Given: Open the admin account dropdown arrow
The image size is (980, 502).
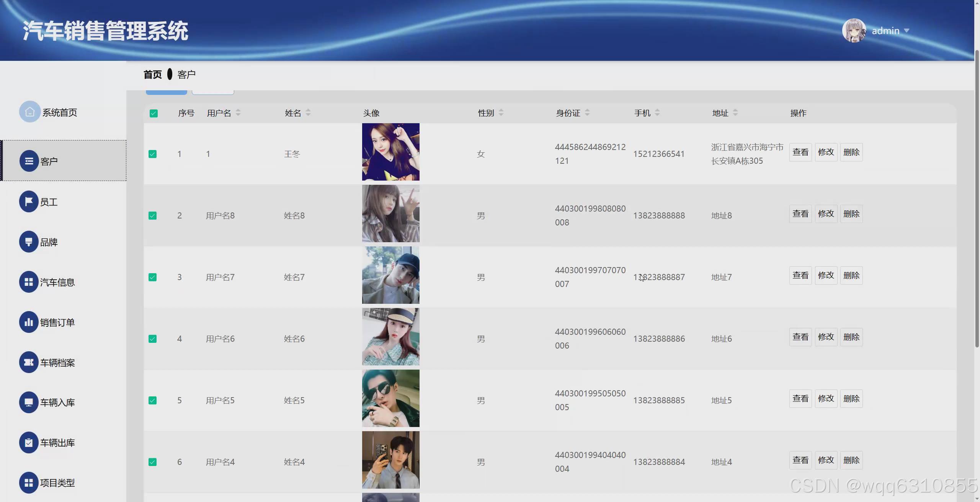Looking at the screenshot, I should 906,31.
